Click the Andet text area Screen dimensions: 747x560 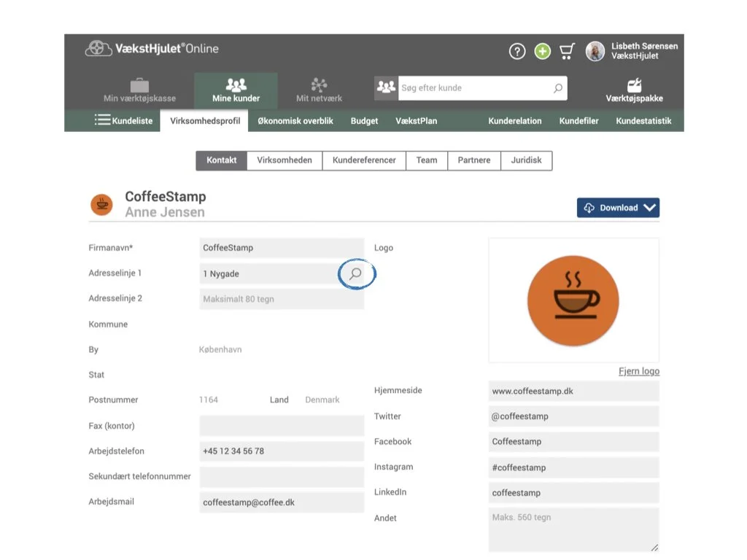[x=573, y=530]
